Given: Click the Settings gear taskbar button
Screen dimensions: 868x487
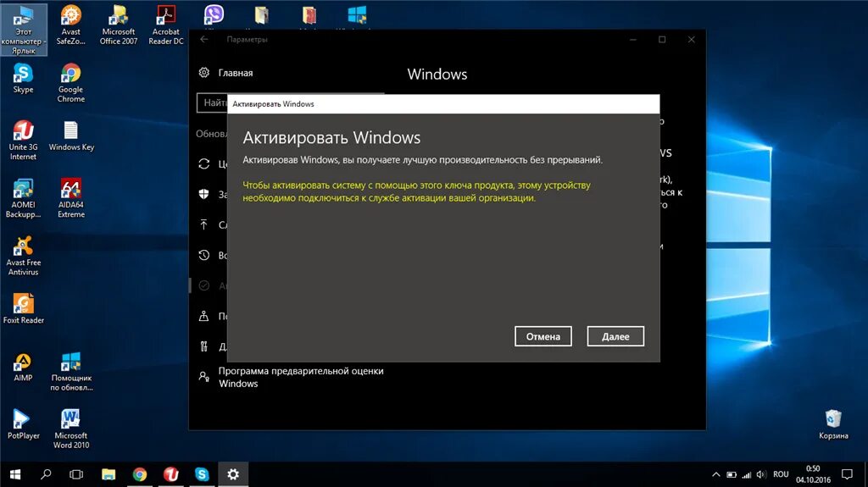Looking at the screenshot, I should pyautogui.click(x=233, y=474).
